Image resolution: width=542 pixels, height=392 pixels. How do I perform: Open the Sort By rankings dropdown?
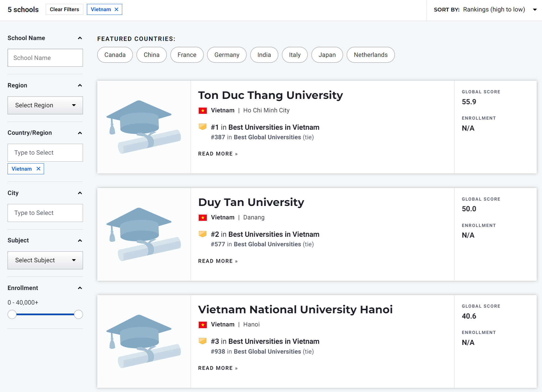(x=485, y=10)
